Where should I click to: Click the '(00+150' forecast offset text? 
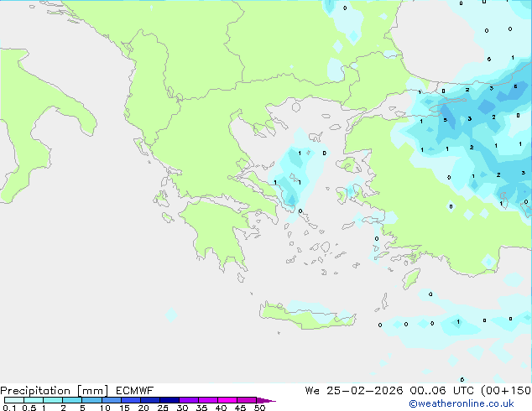506,391
